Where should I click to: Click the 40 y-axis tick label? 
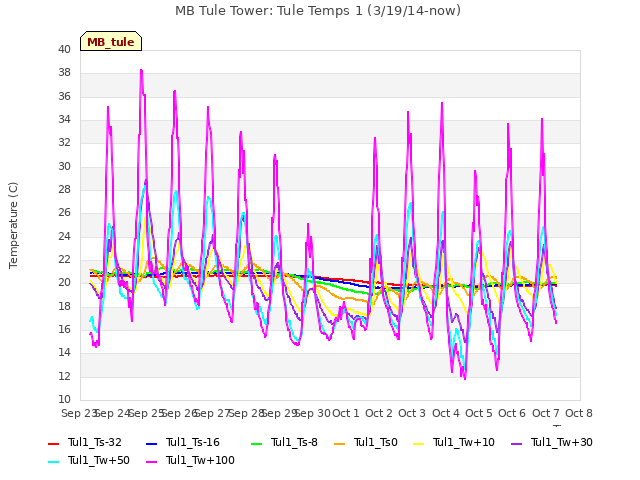pyautogui.click(x=64, y=49)
